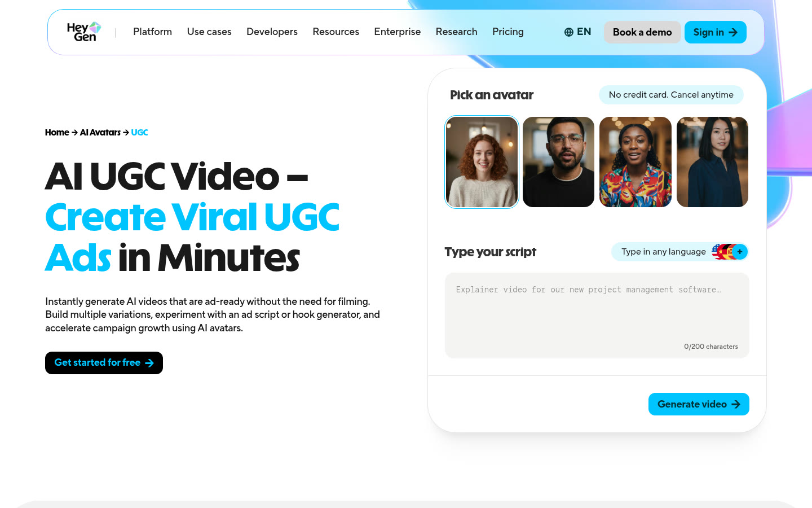The image size is (812, 508).
Task: Click into the script text area
Action: click(x=597, y=316)
